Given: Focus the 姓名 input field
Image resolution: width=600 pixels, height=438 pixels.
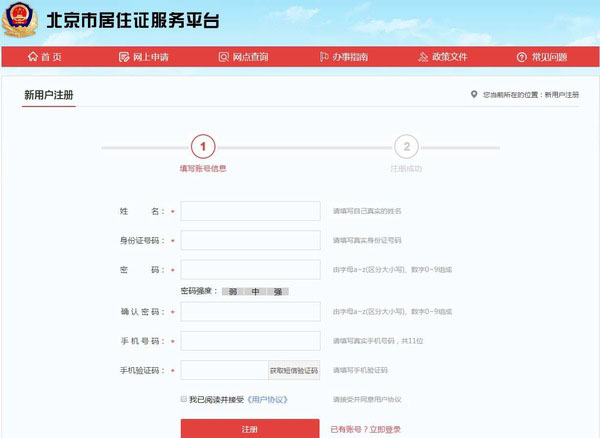Looking at the screenshot, I should click(x=250, y=211).
